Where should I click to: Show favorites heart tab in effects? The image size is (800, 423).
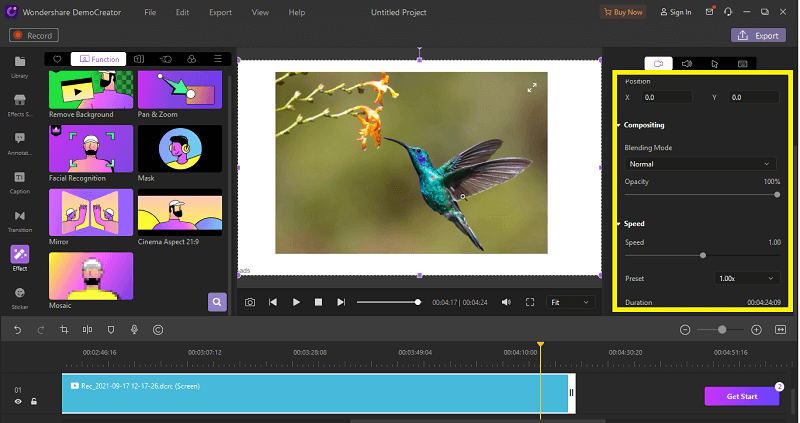(57, 59)
